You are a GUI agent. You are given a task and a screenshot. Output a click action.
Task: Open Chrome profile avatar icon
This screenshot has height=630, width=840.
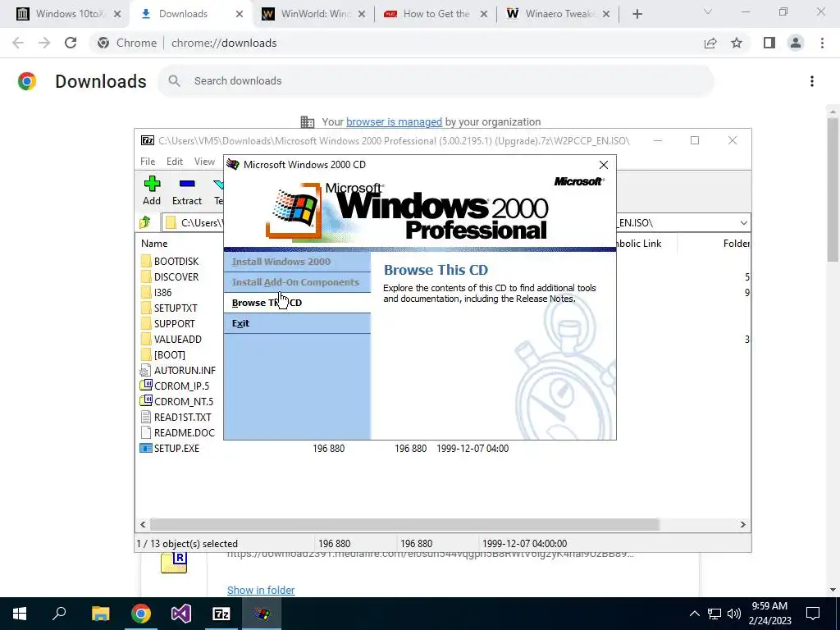point(796,43)
